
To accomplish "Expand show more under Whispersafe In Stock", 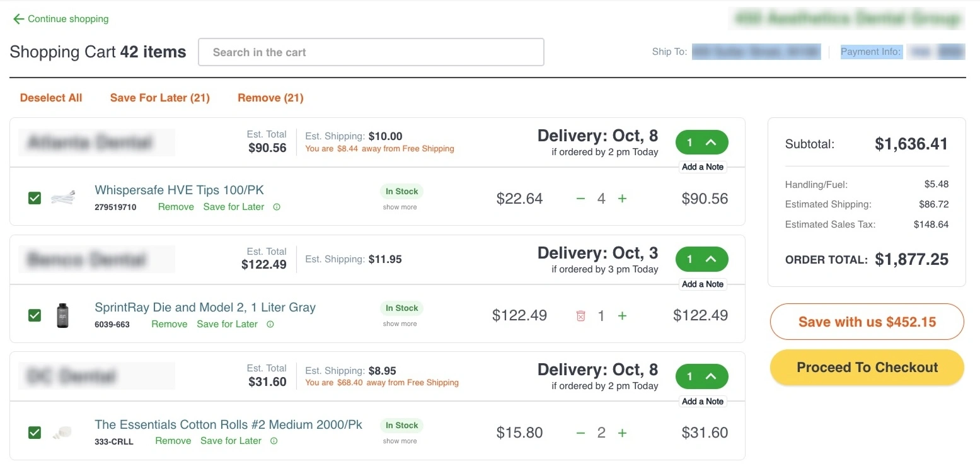I will 400,207.
